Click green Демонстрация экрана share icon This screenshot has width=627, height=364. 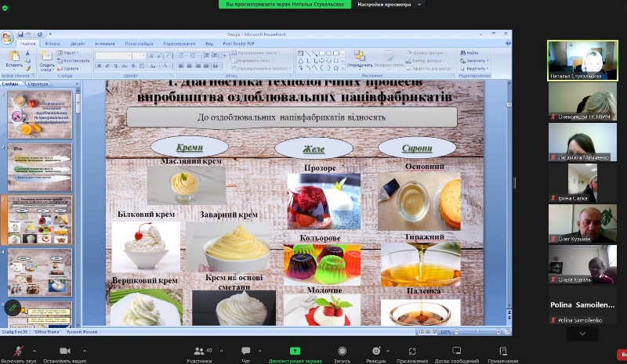[x=295, y=351]
